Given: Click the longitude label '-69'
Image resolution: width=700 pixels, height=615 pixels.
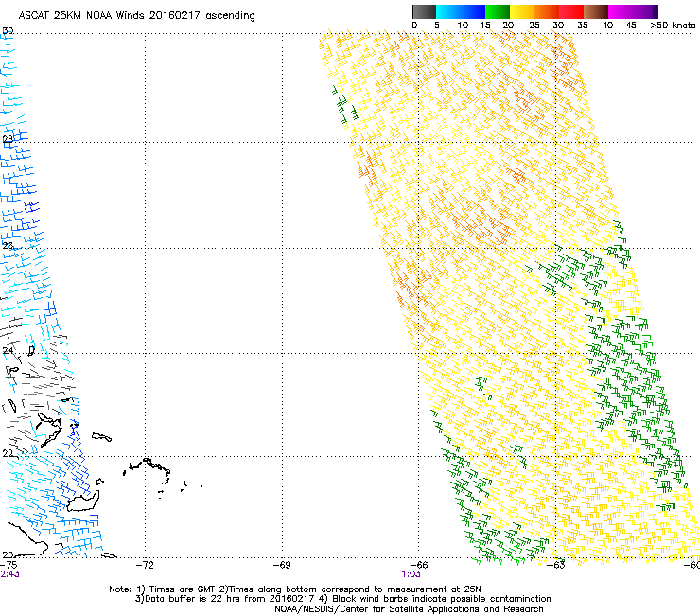Looking at the screenshot, I should 282,565.
